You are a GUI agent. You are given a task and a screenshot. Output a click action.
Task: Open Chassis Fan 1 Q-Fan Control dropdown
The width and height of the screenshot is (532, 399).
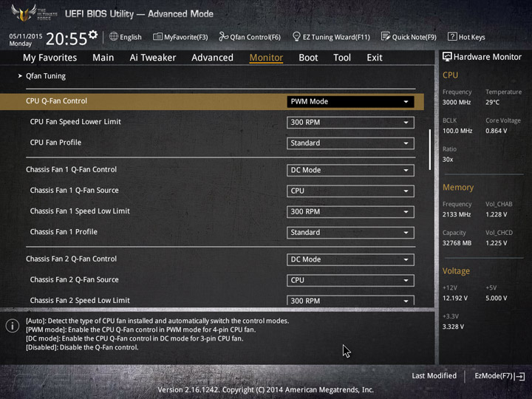point(350,171)
